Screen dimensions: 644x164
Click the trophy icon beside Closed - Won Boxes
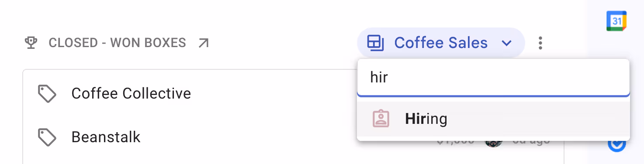(x=31, y=43)
